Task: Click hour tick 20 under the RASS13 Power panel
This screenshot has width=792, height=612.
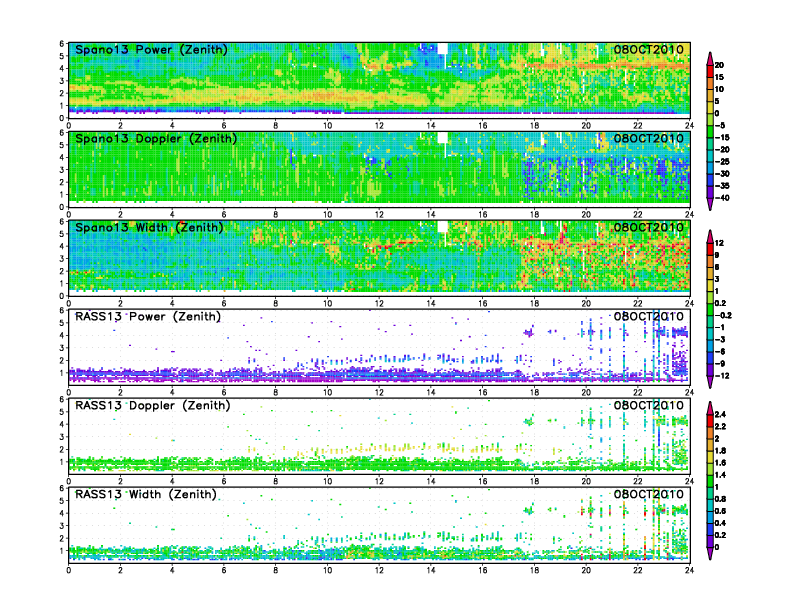Action: [586, 392]
